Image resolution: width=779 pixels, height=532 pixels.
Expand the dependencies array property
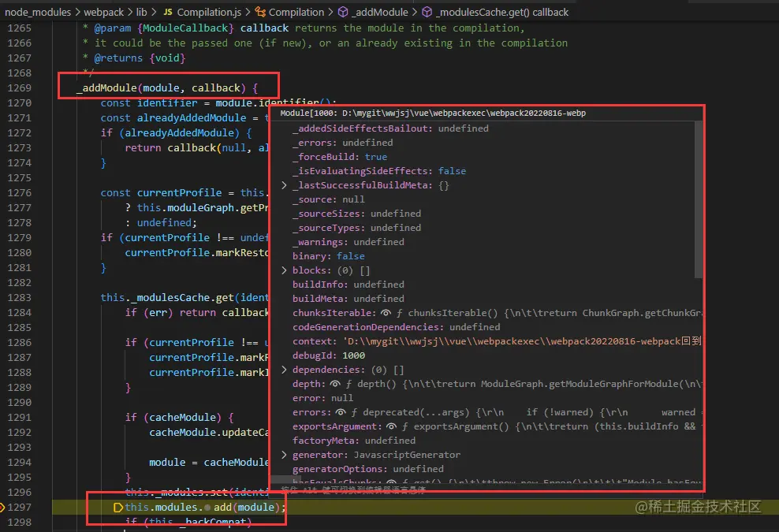point(284,370)
